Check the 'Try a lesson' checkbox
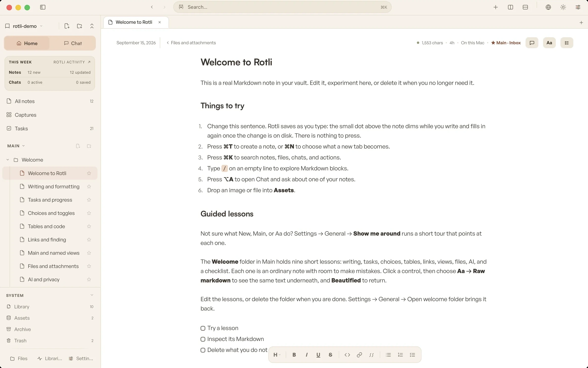The image size is (588, 368). pos(203,328)
